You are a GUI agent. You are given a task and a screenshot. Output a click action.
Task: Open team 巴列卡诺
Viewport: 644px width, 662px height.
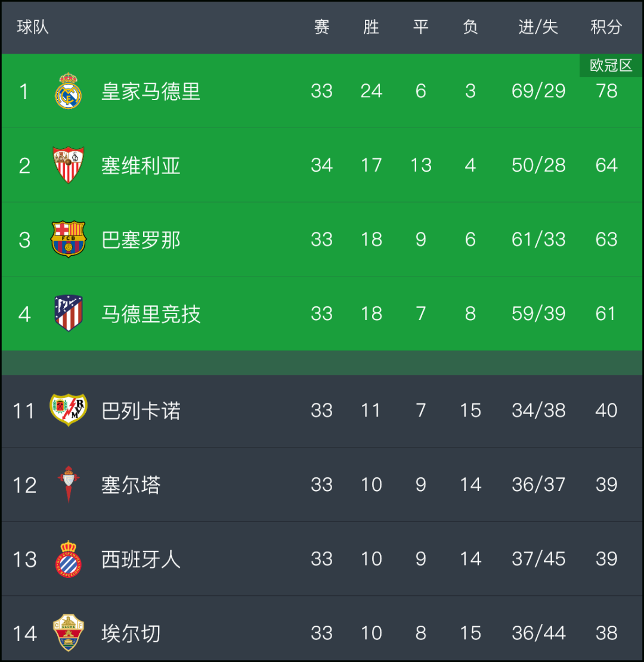click(141, 411)
